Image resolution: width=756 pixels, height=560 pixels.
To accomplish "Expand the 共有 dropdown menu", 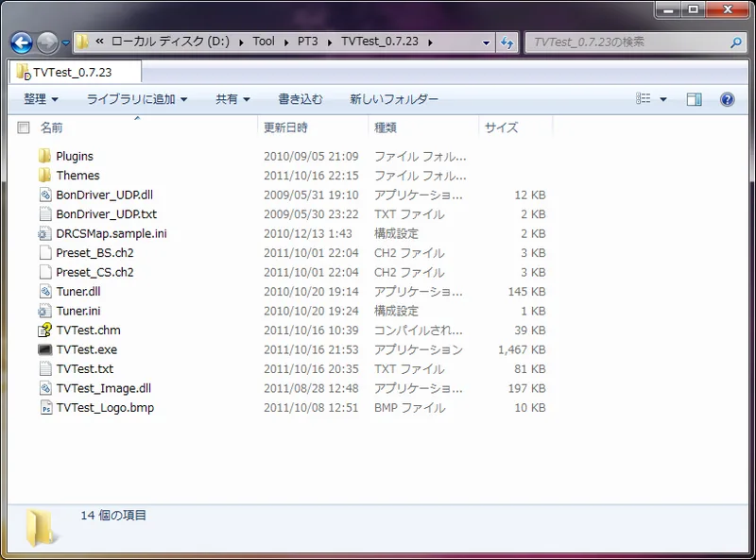I will tap(232, 99).
